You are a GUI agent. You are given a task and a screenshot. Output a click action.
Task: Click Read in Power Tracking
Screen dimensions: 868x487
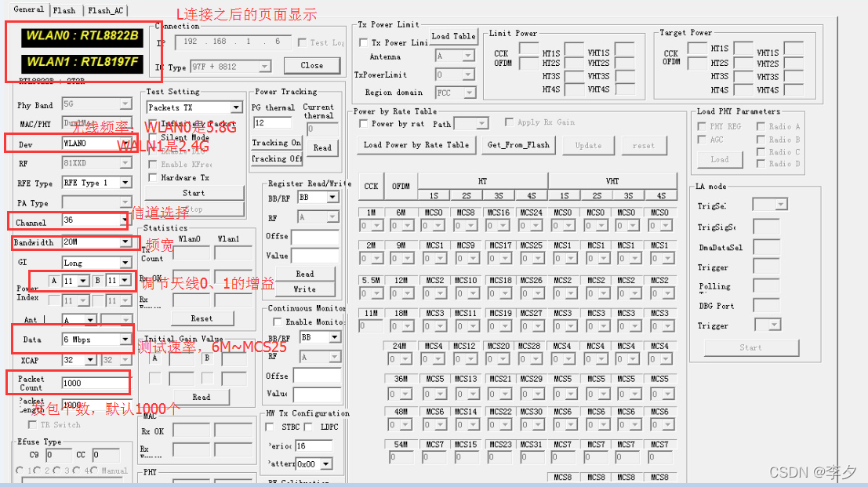(x=322, y=147)
